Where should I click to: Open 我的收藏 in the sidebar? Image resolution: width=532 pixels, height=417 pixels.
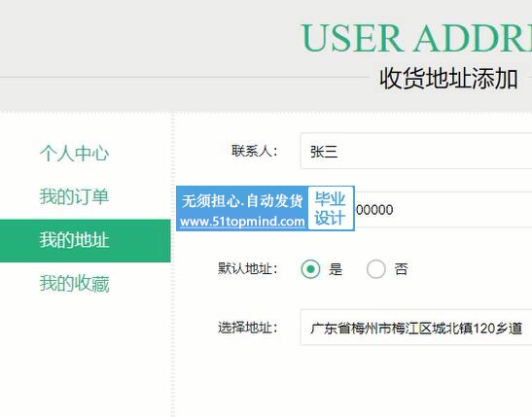[x=74, y=284]
